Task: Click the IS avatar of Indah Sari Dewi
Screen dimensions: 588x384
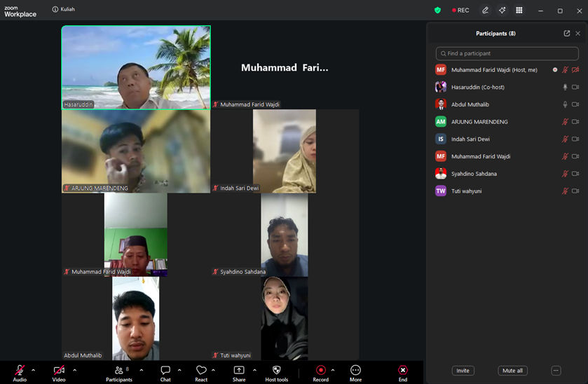Action: [x=441, y=139]
